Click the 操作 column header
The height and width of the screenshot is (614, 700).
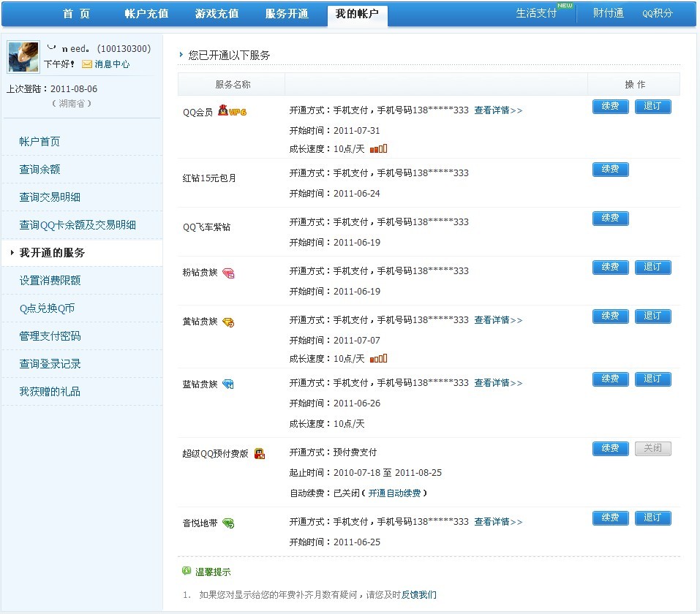point(635,84)
